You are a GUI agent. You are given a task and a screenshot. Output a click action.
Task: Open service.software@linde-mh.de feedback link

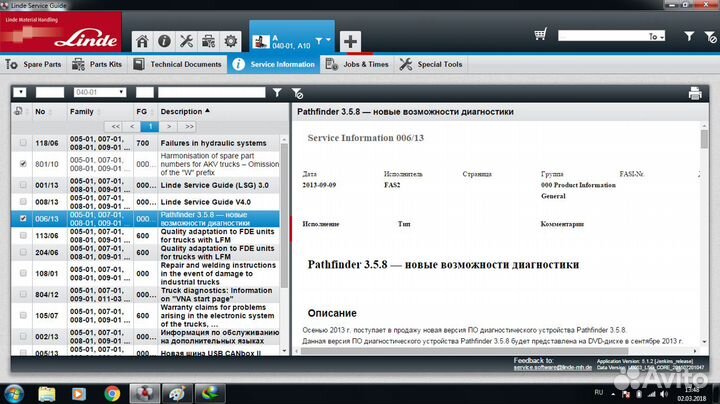[552, 367]
